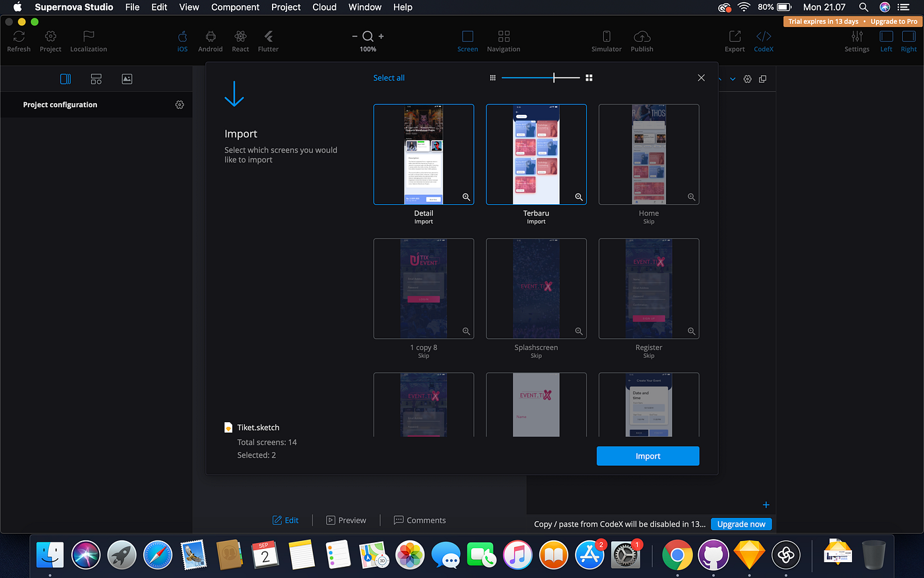The width and height of the screenshot is (924, 578).
Task: Switch to the Android export platform
Action: click(x=211, y=41)
